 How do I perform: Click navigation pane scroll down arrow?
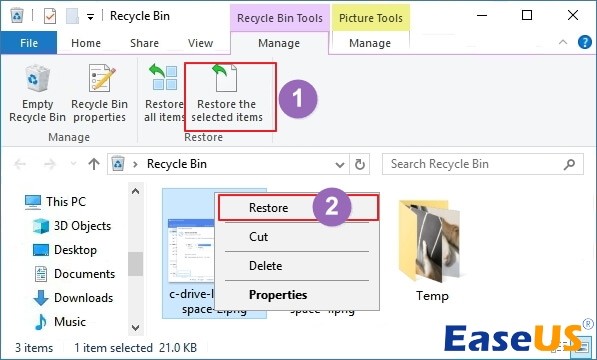tap(136, 327)
